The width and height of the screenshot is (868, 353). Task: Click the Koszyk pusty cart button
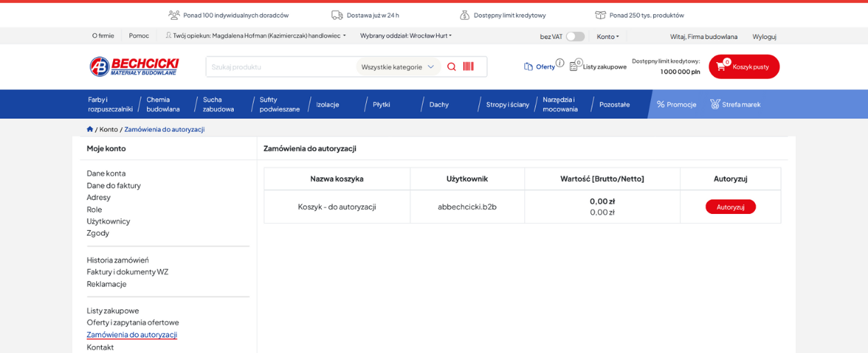[744, 66]
